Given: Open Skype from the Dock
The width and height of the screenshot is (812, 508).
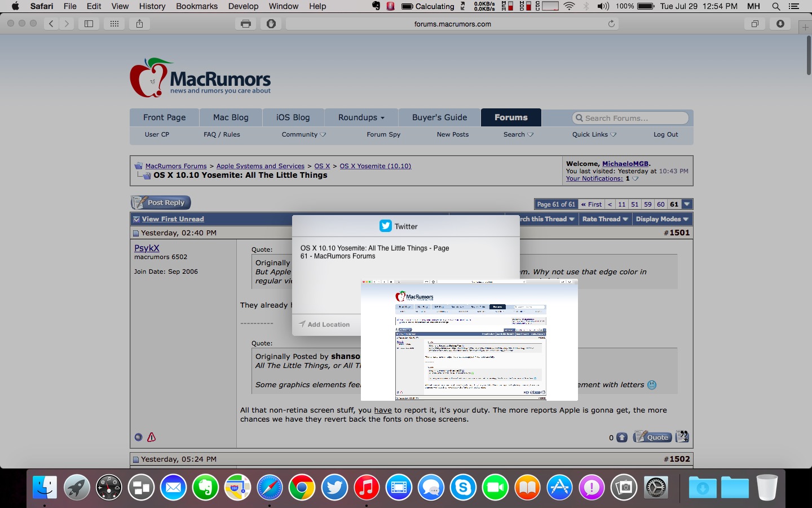Looking at the screenshot, I should pyautogui.click(x=463, y=487).
